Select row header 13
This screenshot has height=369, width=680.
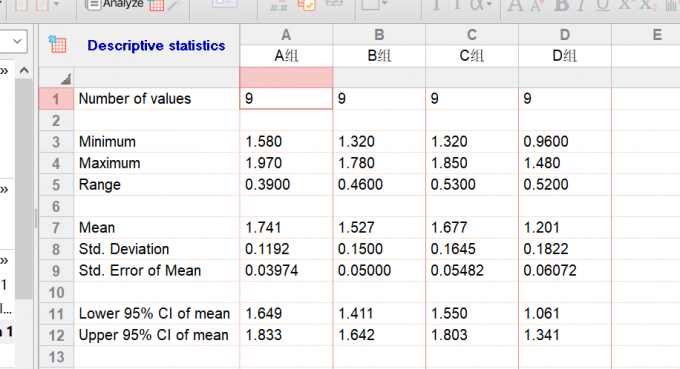pos(56,357)
